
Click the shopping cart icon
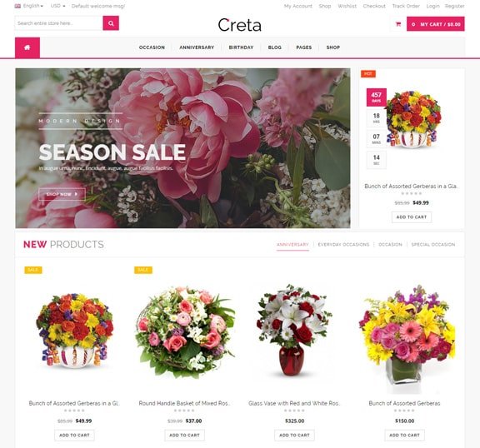point(398,24)
